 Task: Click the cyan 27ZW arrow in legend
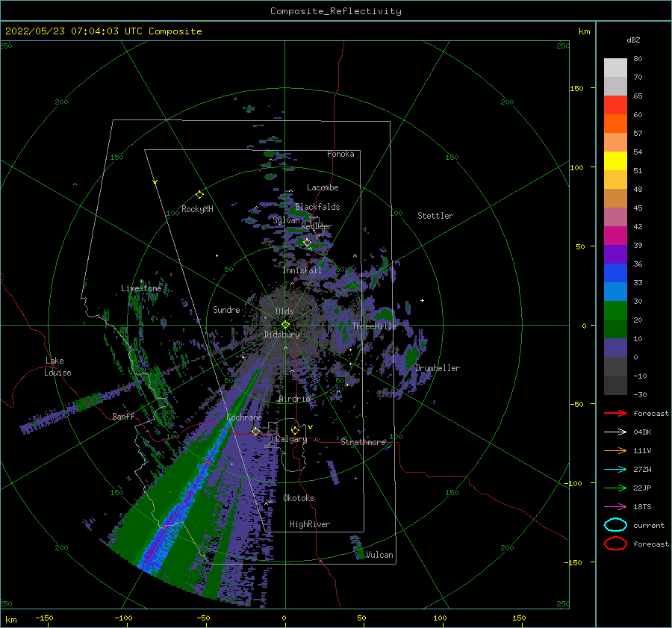pyautogui.click(x=615, y=470)
